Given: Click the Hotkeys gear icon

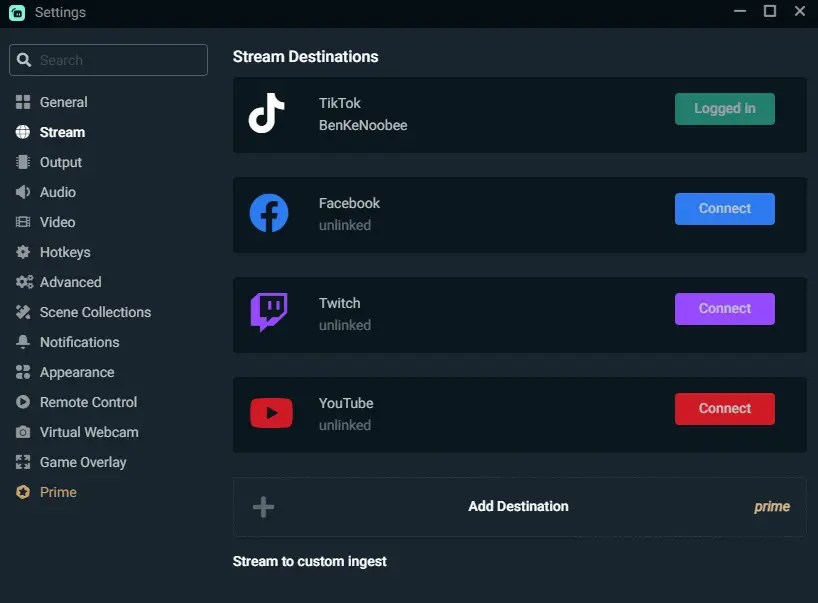Looking at the screenshot, I should tap(20, 251).
